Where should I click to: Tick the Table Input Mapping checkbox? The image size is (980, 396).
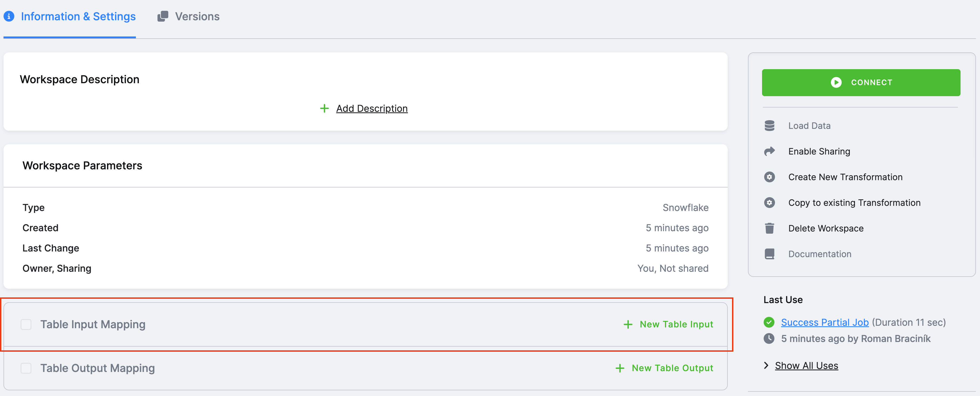pyautogui.click(x=26, y=324)
